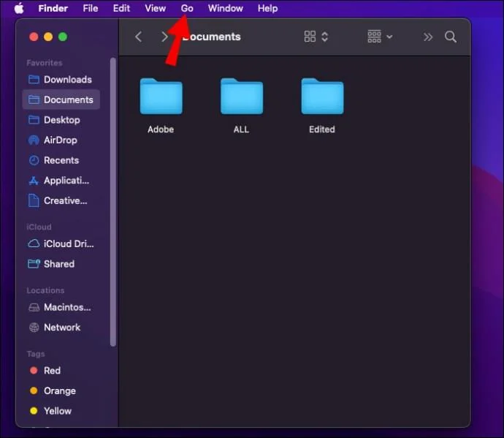Go back with the left chevron
This screenshot has width=504, height=438.
(139, 37)
